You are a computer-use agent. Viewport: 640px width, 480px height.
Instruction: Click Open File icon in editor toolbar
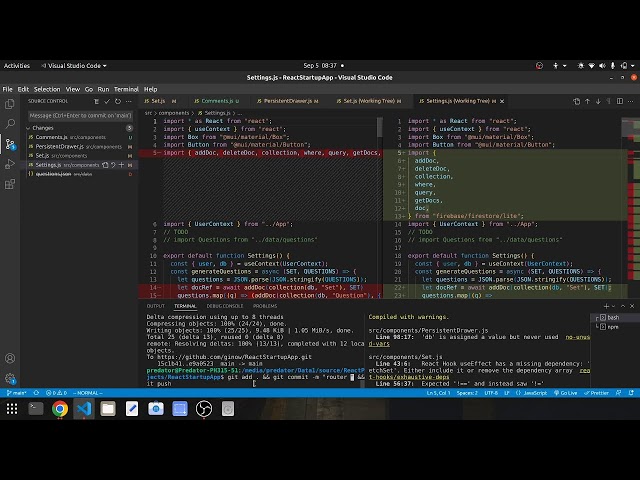click(576, 101)
